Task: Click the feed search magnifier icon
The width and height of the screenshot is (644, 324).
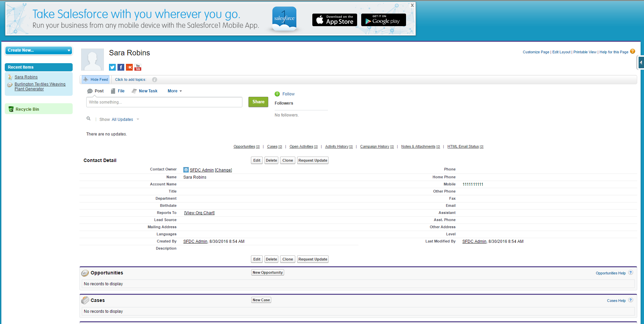Action: pos(89,119)
